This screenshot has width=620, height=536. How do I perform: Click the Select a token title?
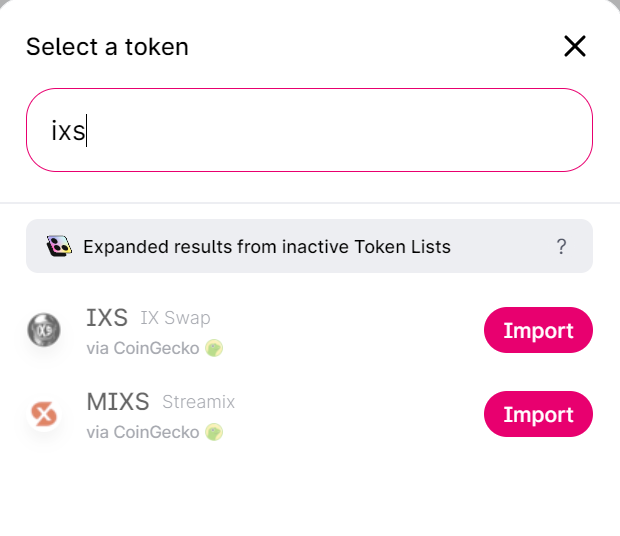107,47
